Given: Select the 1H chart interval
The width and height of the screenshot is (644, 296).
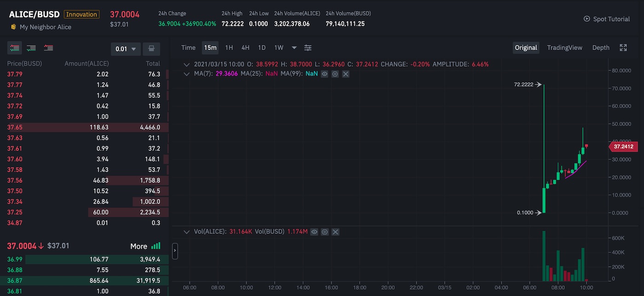Looking at the screenshot, I should (x=229, y=48).
